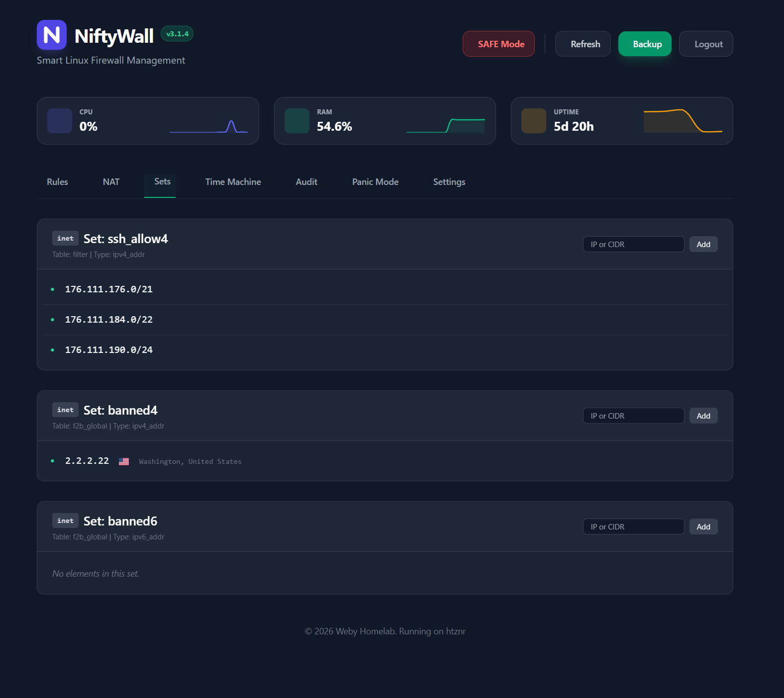Click the Uptime sparkline chart
Image resolution: width=784 pixels, height=698 pixels.
683,121
